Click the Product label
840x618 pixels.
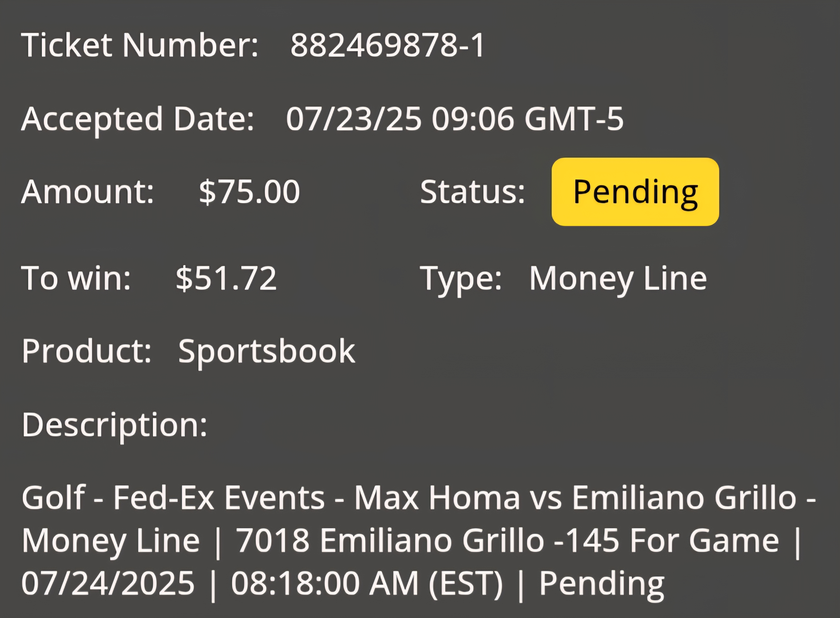[86, 351]
